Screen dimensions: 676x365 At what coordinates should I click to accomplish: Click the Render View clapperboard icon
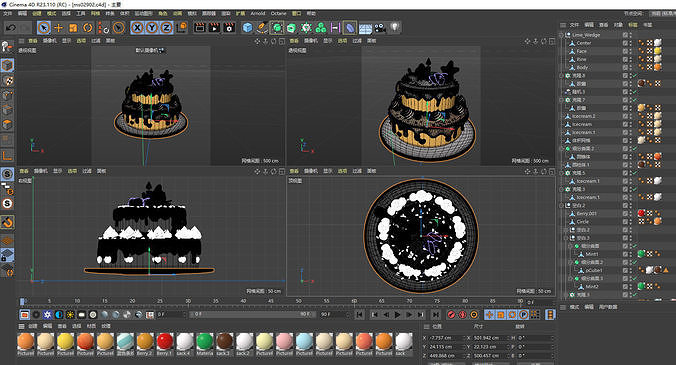pyautogui.click(x=200, y=28)
